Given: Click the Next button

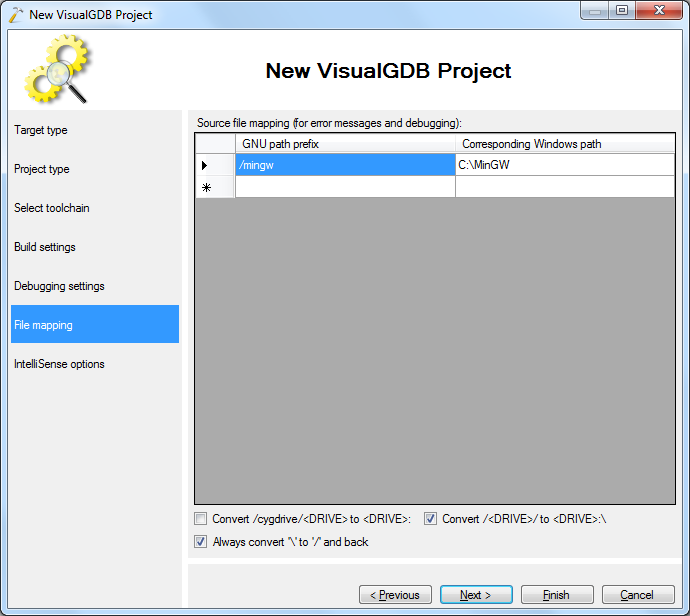Looking at the screenshot, I should pyautogui.click(x=476, y=595).
